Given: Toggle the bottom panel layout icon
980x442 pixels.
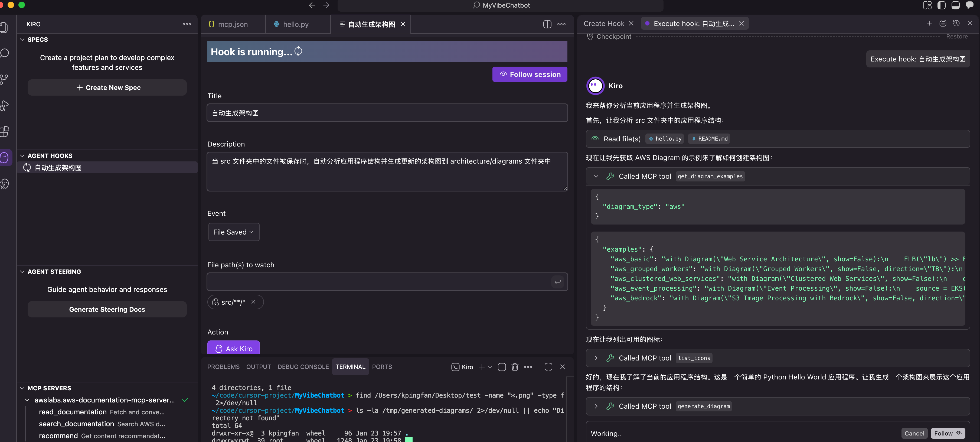Looking at the screenshot, I should [955, 5].
